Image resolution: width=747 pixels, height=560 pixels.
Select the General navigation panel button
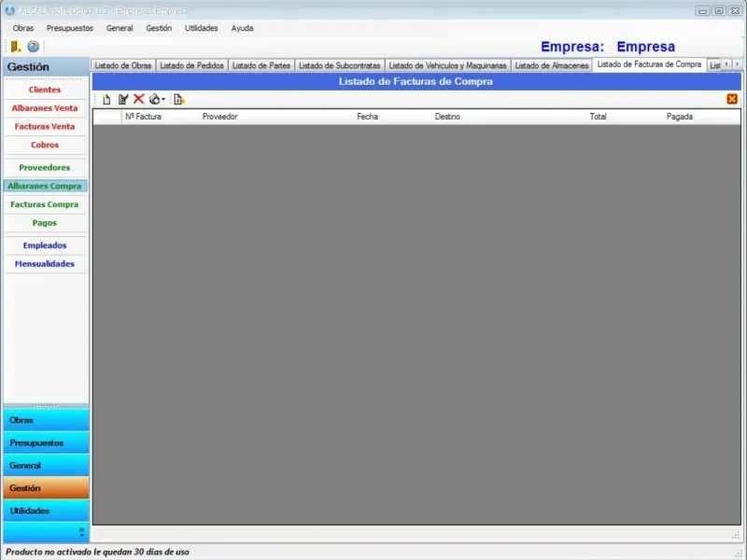coord(46,465)
